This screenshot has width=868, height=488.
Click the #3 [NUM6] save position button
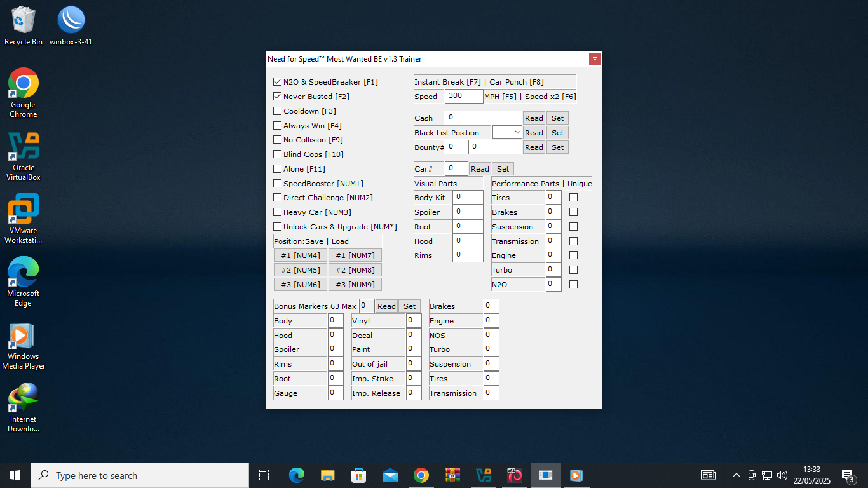[301, 285]
